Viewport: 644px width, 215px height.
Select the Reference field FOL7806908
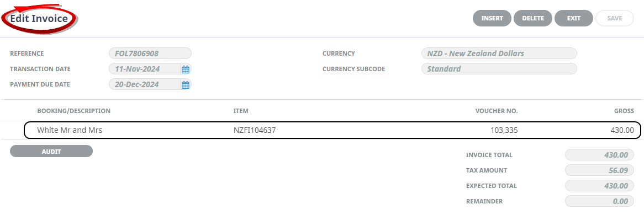pos(150,53)
